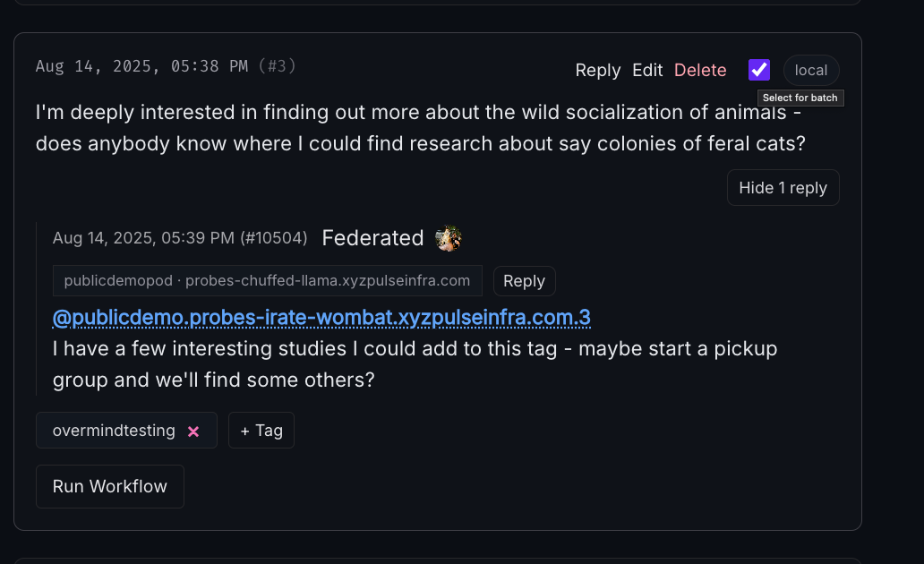The image size is (924, 564).
Task: Click the feral cats post text
Action: [419, 128]
